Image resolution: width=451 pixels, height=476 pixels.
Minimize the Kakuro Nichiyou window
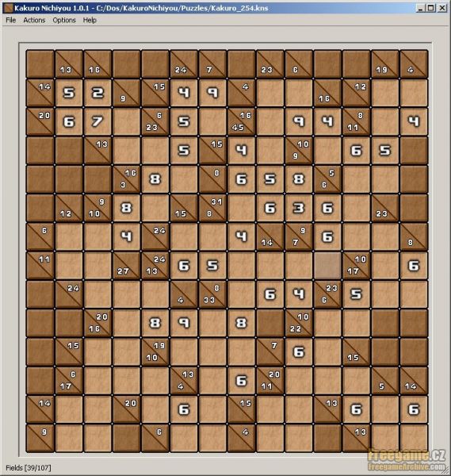click(420, 8)
